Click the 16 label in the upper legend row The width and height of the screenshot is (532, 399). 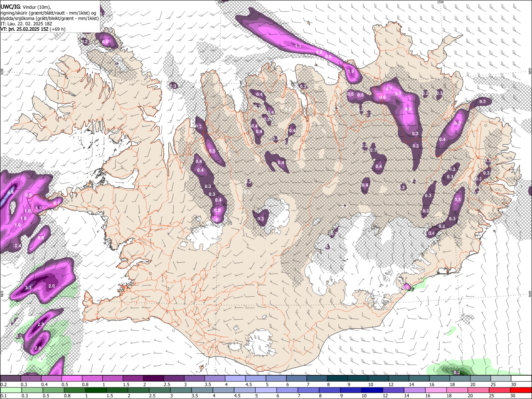click(x=432, y=384)
